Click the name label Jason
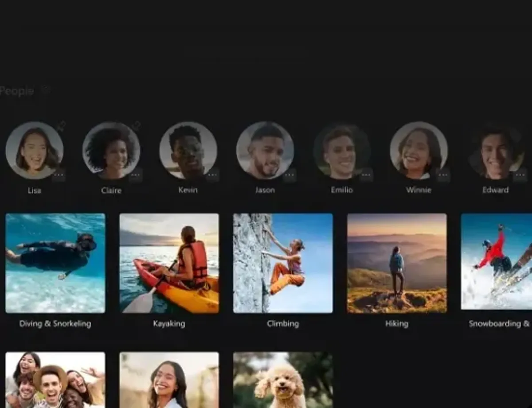532x408 pixels. pyautogui.click(x=265, y=190)
